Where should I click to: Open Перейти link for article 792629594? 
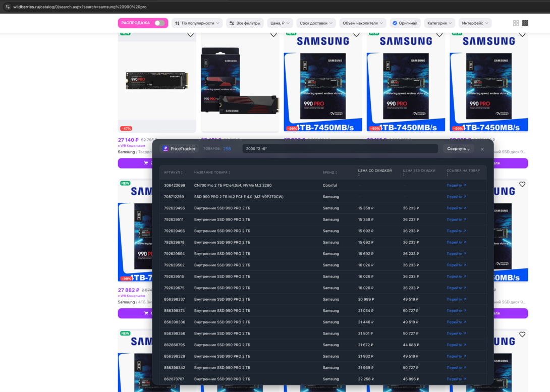click(456, 254)
